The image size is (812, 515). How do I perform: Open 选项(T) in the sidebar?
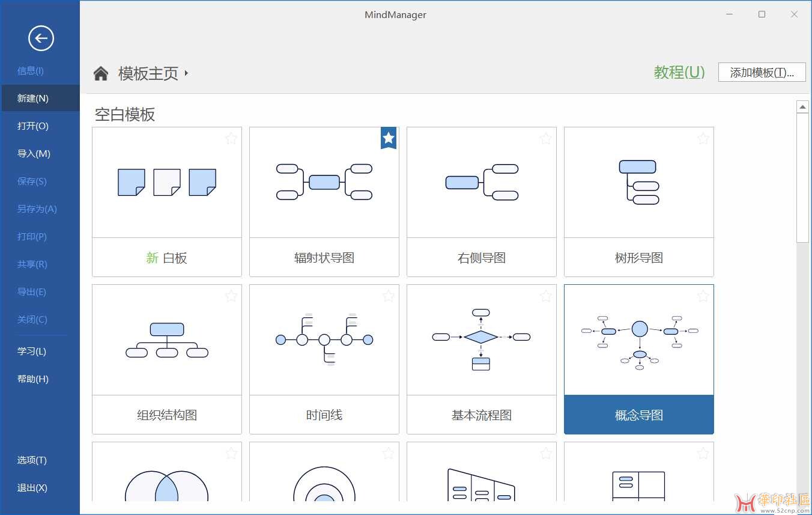32,460
